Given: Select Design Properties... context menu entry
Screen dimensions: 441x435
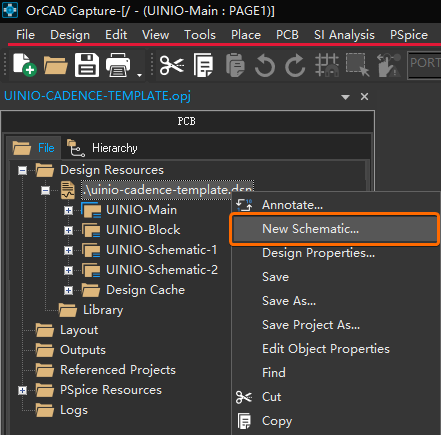Looking at the screenshot, I should coord(319,253).
